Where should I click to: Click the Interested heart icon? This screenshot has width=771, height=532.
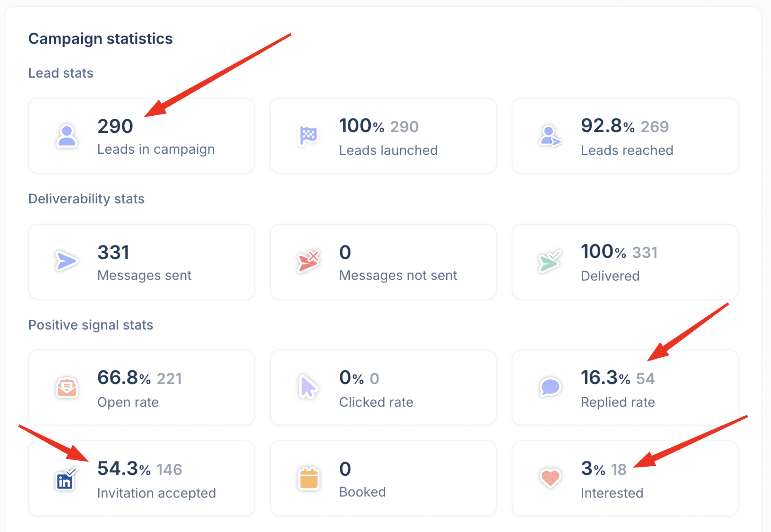tap(550, 478)
